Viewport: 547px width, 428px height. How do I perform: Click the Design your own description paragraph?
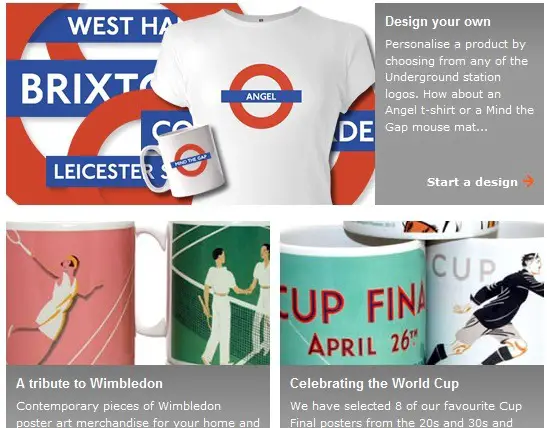click(459, 85)
